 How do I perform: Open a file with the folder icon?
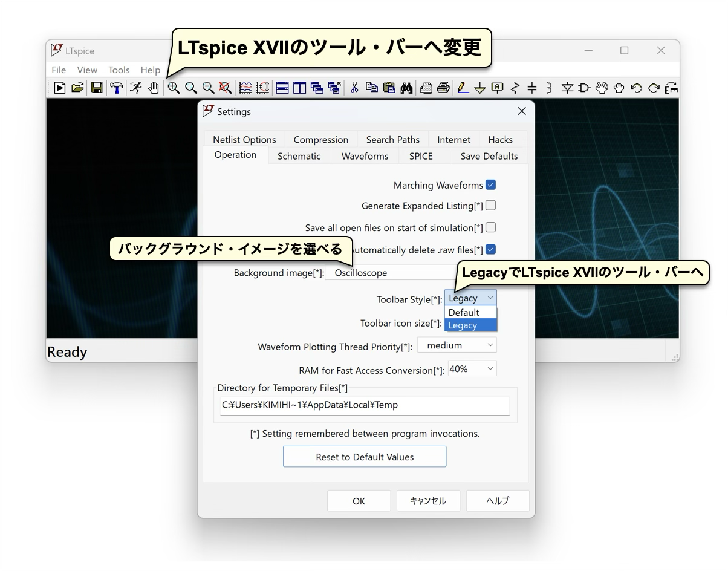pos(77,88)
